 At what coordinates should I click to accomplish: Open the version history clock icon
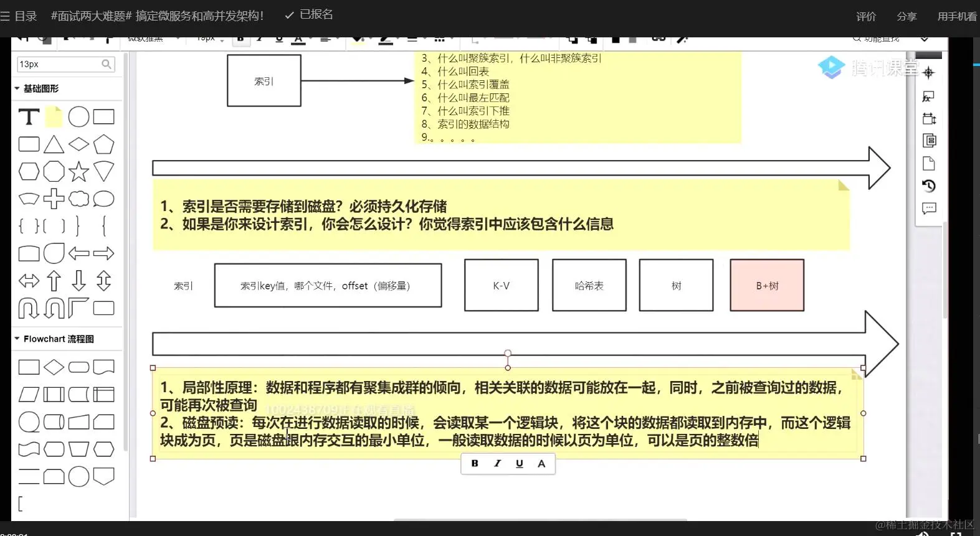pyautogui.click(x=929, y=186)
